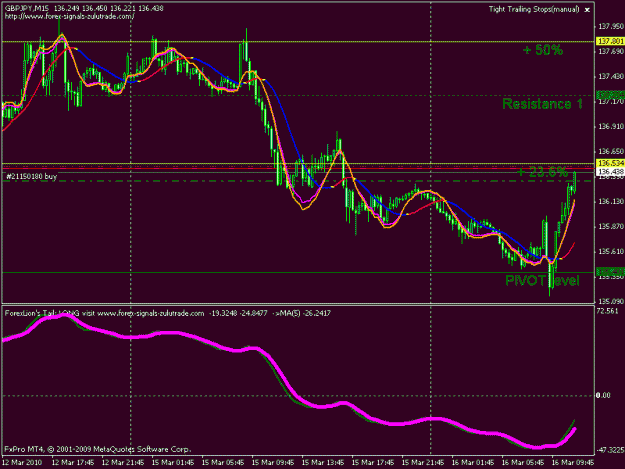Image resolution: width=625 pixels, height=469 pixels.
Task: Open the forex-signals-zulutrade.com URL at chart top
Action: tap(69, 16)
